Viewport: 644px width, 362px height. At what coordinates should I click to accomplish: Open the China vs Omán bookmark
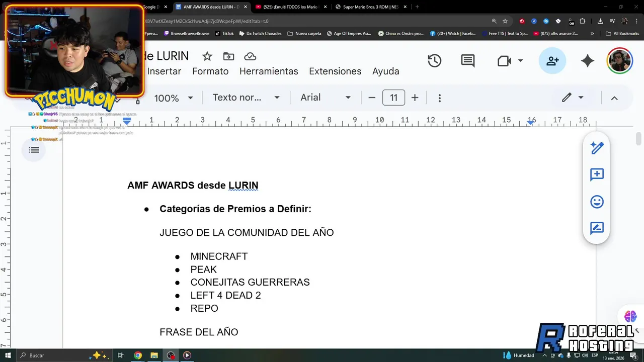(x=400, y=34)
